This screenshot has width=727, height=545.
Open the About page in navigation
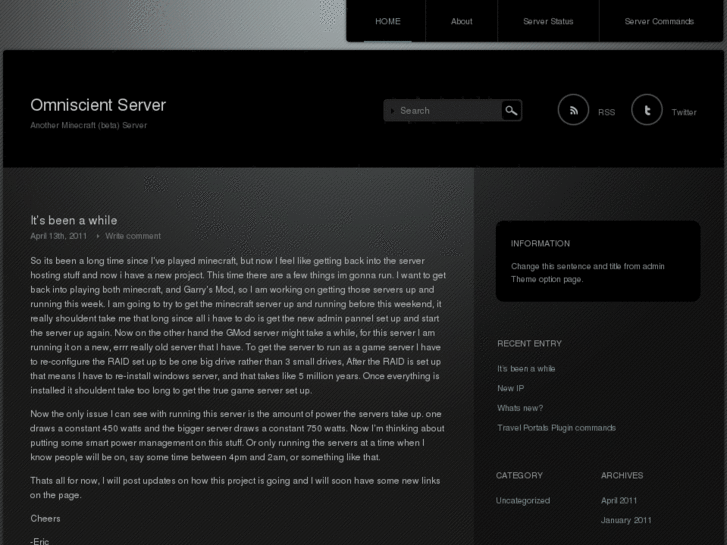461,21
